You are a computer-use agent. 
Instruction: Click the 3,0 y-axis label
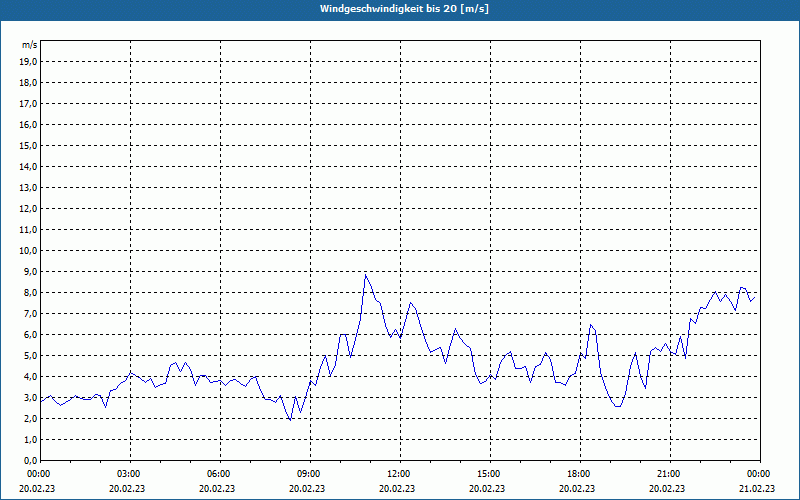coord(31,397)
